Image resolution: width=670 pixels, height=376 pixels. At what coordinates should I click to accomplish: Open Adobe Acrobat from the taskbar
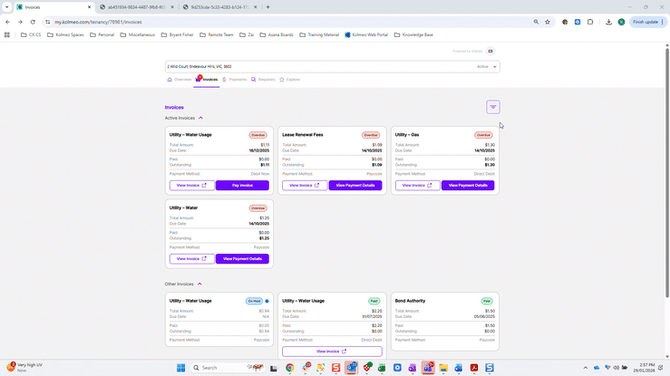(x=474, y=367)
